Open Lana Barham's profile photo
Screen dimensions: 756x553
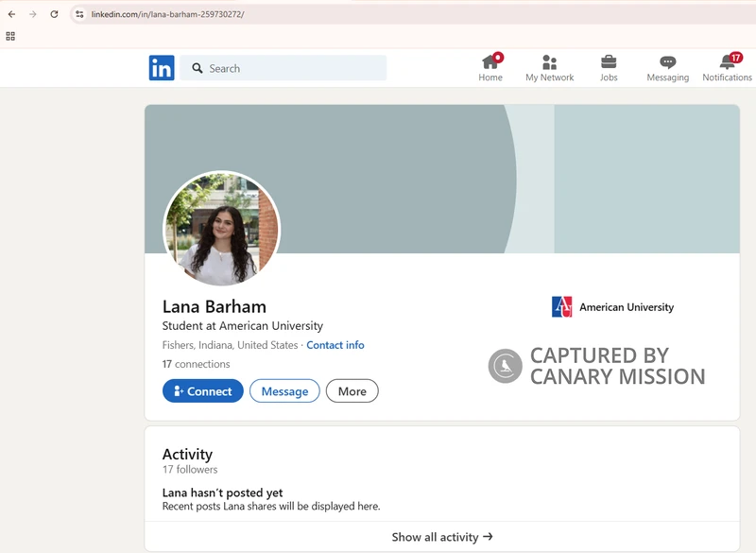tap(222, 228)
